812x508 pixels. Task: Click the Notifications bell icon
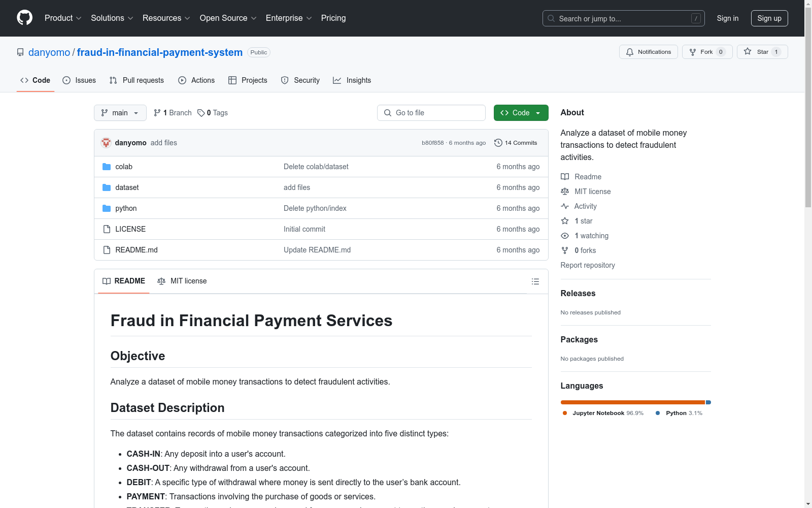[630, 52]
